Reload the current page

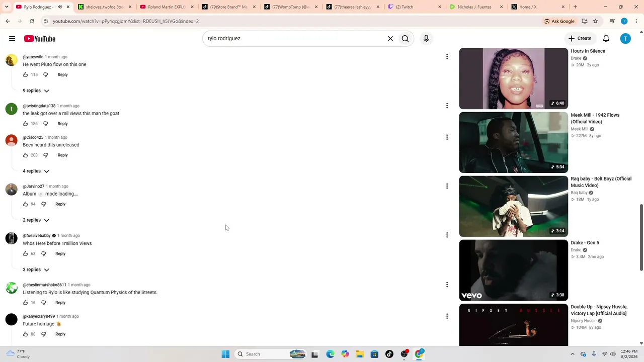32,21
